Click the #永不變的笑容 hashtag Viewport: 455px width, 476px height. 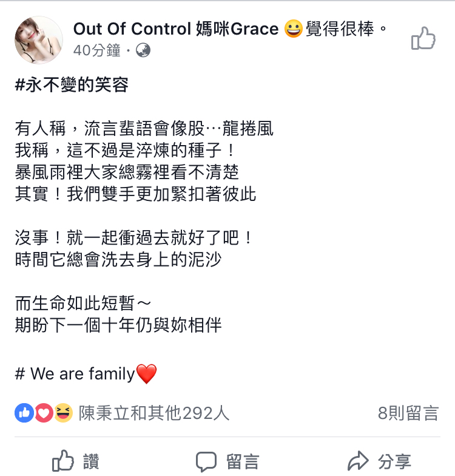[x=72, y=84]
